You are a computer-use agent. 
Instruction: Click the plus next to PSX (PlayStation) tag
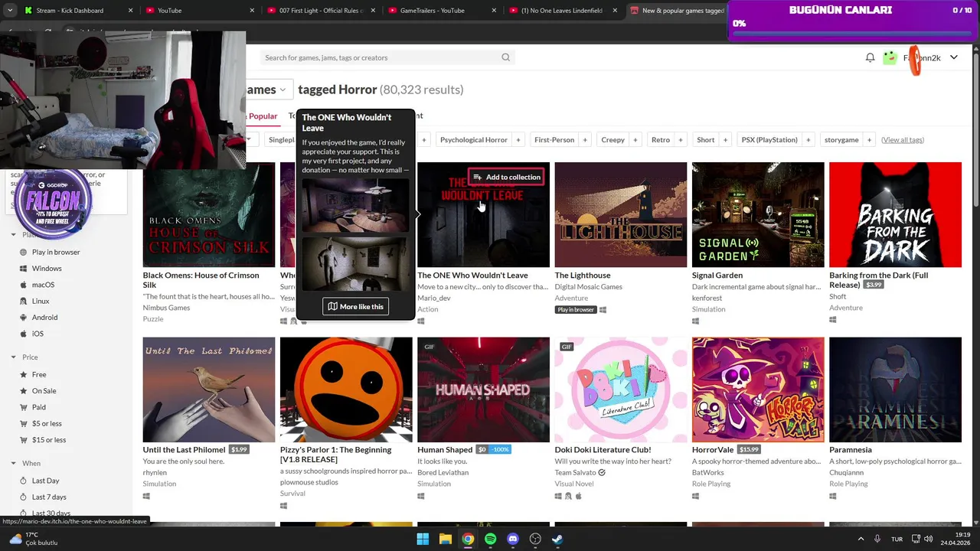(810, 140)
